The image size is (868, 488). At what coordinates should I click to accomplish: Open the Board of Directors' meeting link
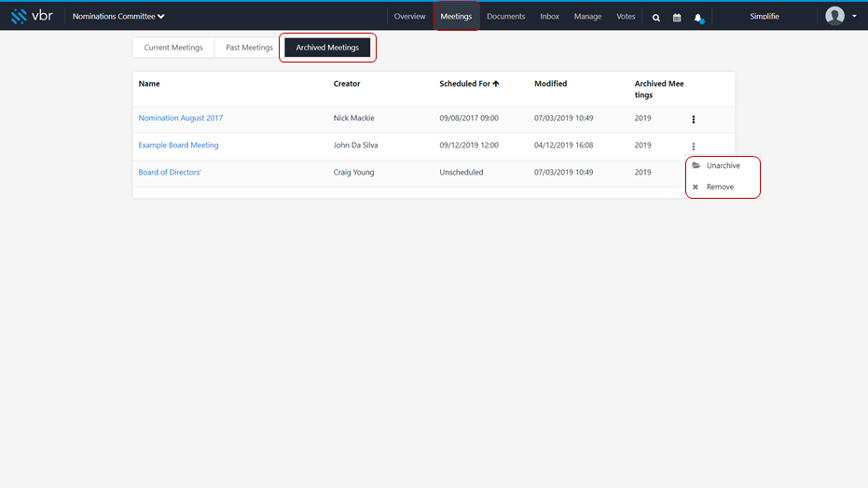pos(170,173)
